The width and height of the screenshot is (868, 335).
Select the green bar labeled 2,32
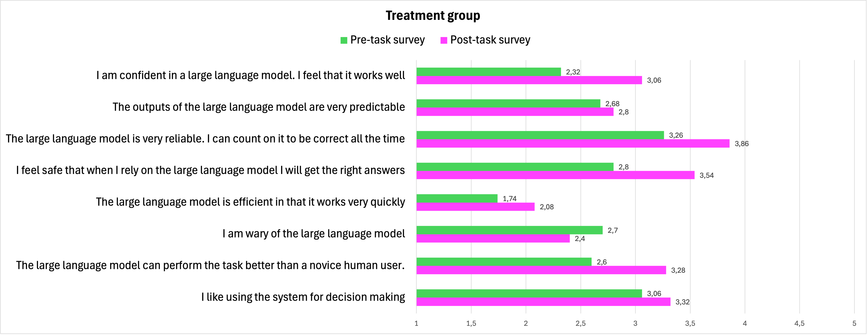click(x=489, y=72)
